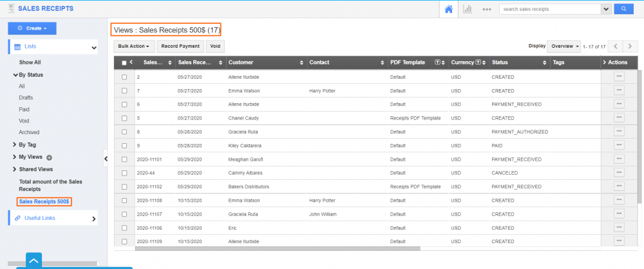Image resolution: width=644 pixels, height=269 pixels.
Task: Collapse the left sidebar panel arrow
Action: tap(106, 157)
